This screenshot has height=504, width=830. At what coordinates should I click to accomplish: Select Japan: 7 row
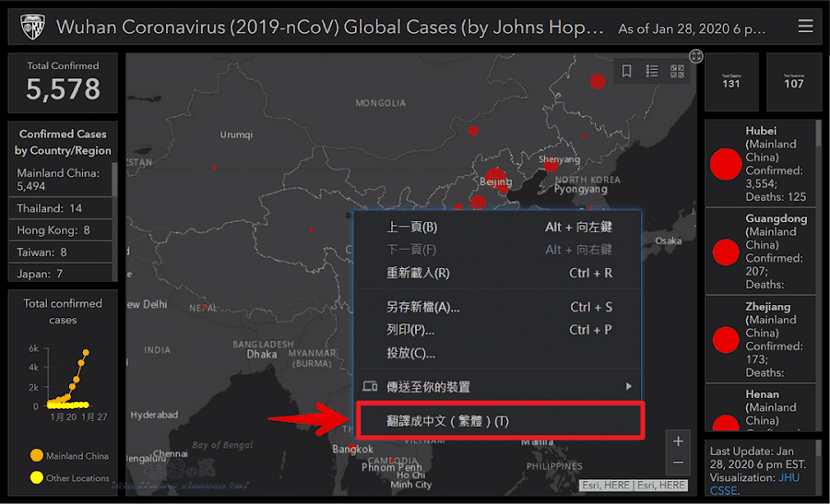60,274
